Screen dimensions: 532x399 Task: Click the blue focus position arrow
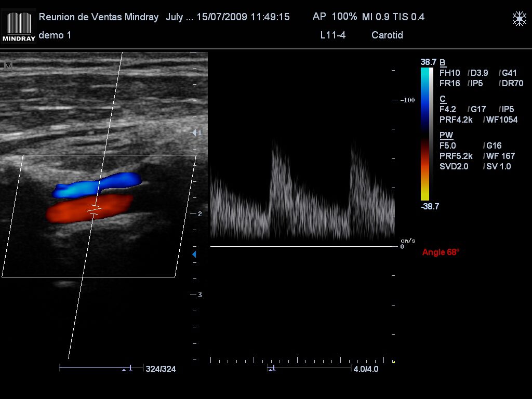coord(194,254)
